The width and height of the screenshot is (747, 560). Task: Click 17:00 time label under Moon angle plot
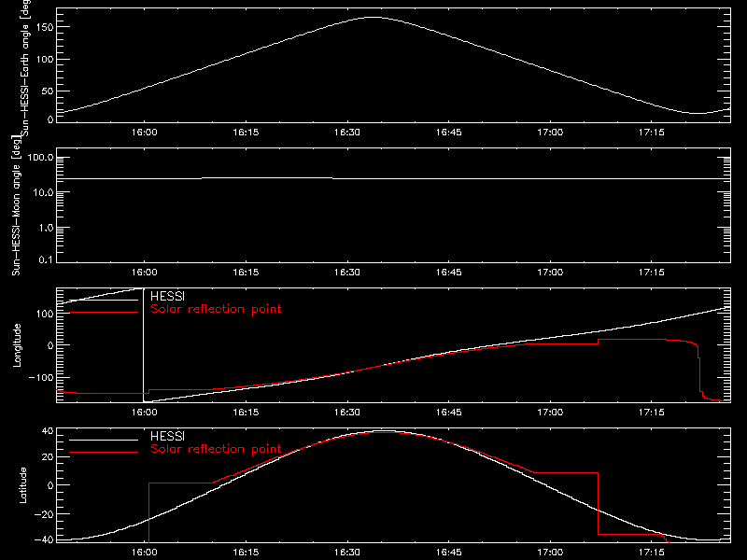(550, 273)
